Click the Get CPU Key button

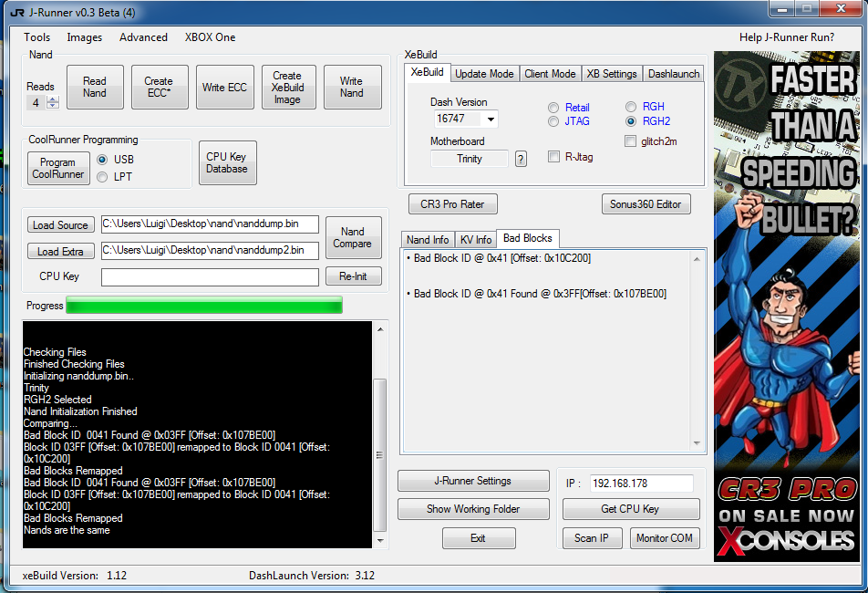pos(631,509)
